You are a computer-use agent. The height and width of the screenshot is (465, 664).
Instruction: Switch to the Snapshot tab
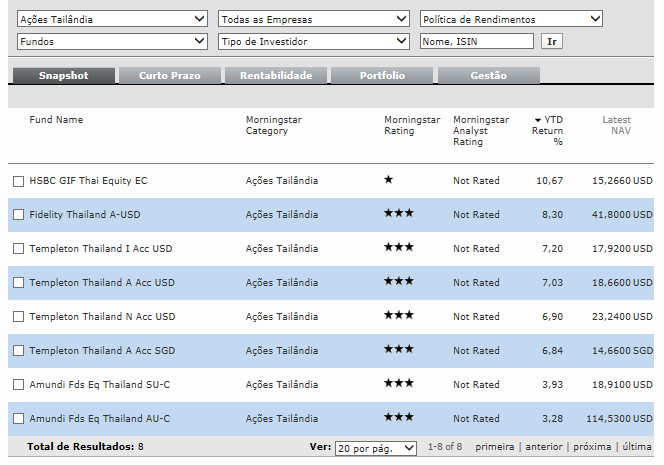click(64, 75)
